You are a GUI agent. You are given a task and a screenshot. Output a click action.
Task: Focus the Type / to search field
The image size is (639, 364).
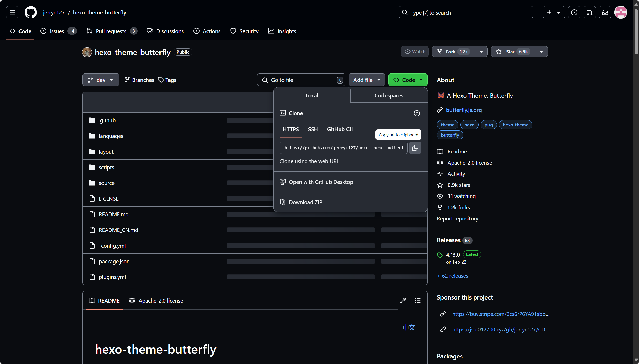point(466,12)
